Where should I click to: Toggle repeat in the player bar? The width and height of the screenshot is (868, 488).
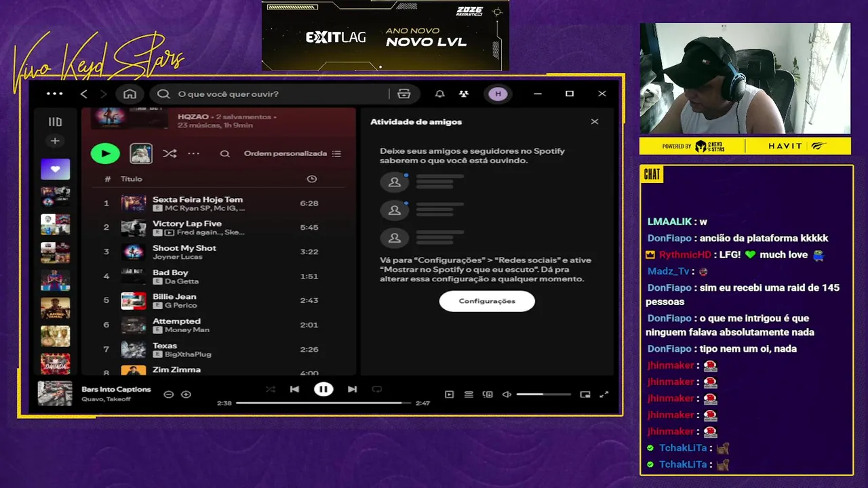pos(377,389)
